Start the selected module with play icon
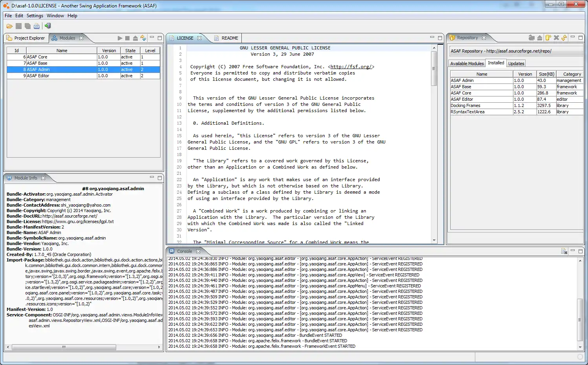Image resolution: width=588 pixels, height=365 pixels. click(120, 38)
